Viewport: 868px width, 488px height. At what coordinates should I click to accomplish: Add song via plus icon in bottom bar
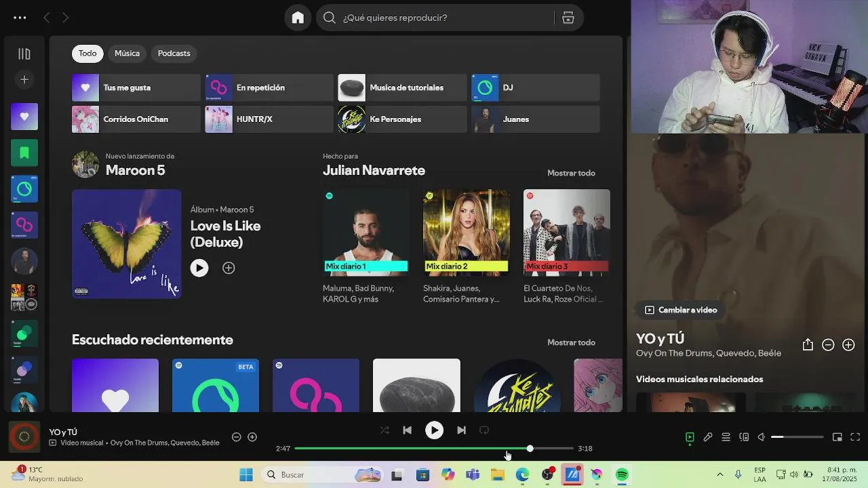(252, 437)
